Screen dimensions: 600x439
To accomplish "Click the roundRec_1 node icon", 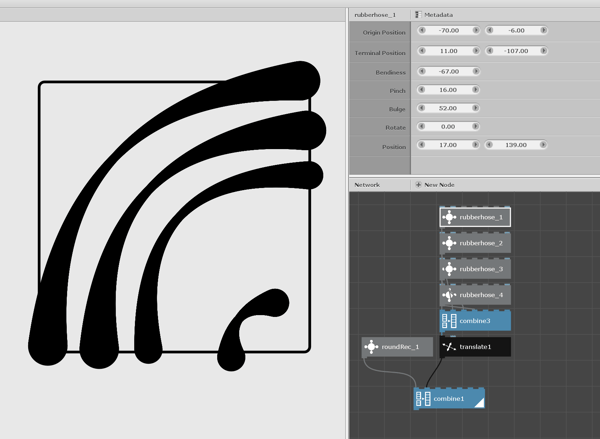I will [371, 347].
